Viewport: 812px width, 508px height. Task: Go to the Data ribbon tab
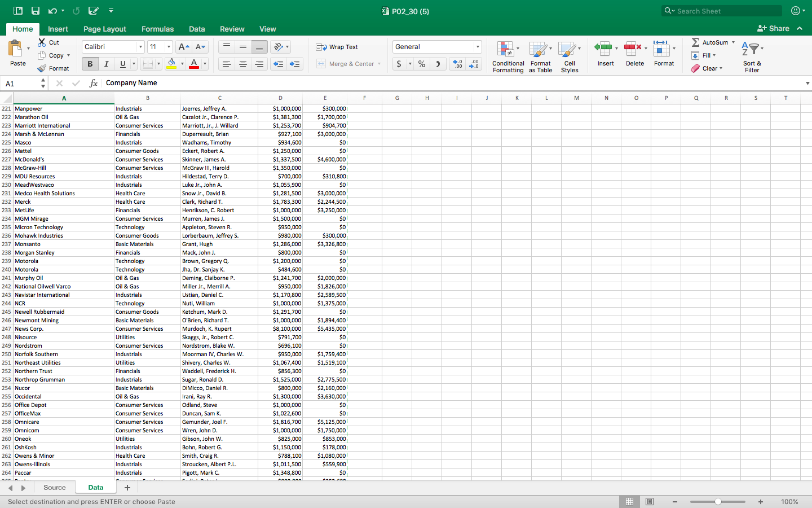point(197,29)
